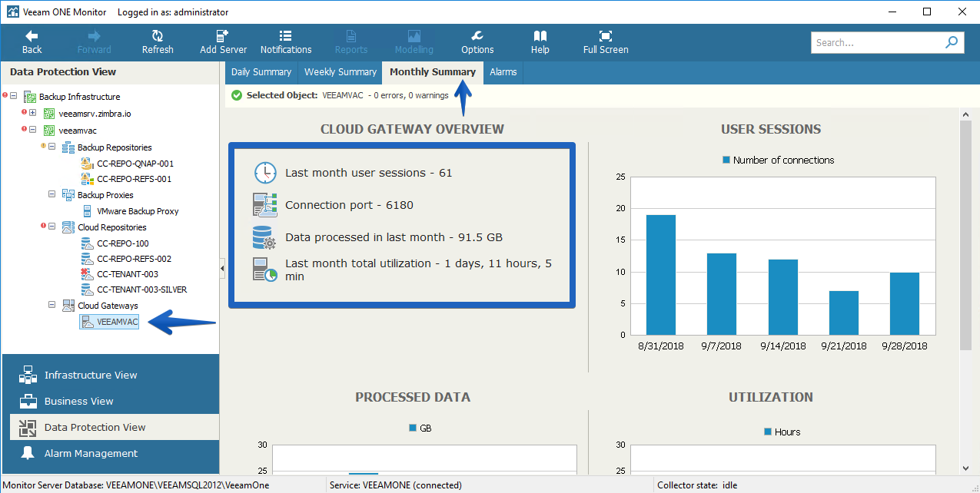Collapse the Backup Repositories node

(x=52, y=147)
